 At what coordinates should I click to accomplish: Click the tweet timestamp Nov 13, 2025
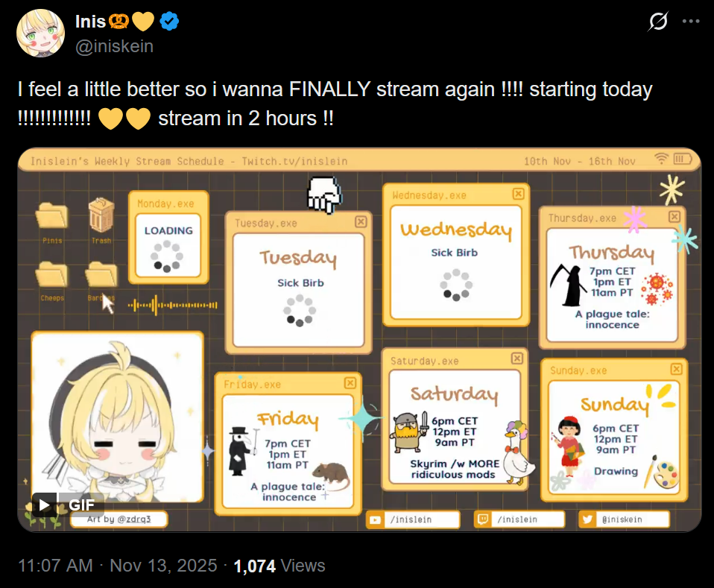pyautogui.click(x=163, y=566)
